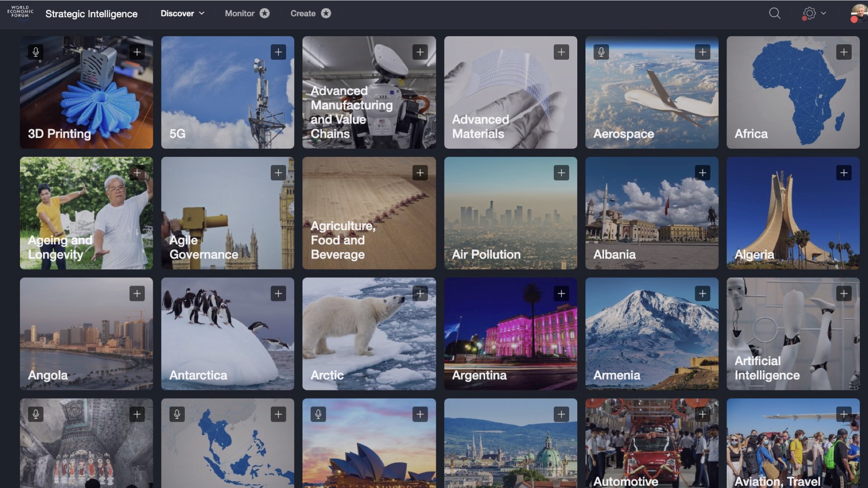Image resolution: width=868 pixels, height=488 pixels.
Task: Open the Argentina card
Action: pos(510,334)
